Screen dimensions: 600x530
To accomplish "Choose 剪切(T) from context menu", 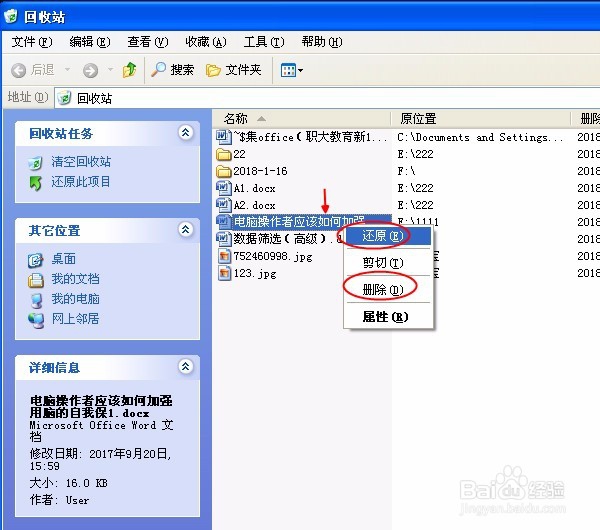I will 388,263.
